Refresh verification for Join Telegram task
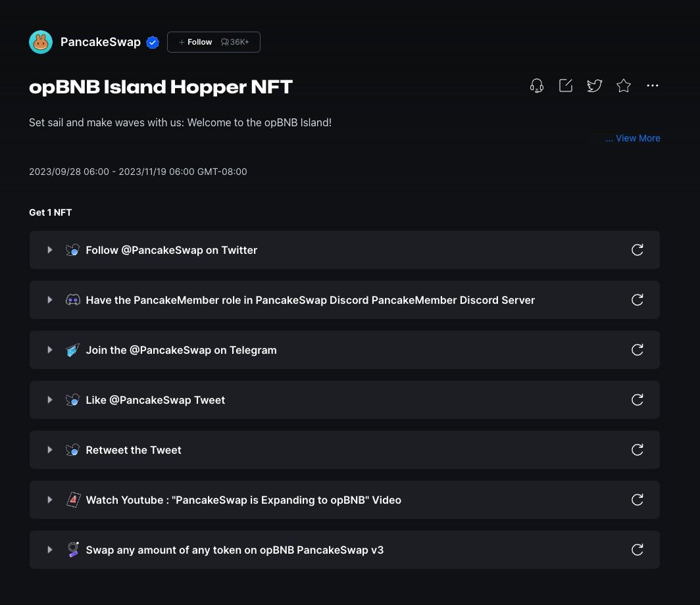 [637, 350]
